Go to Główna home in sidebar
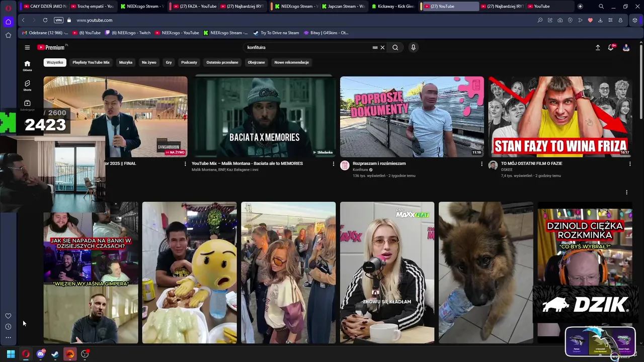The image size is (644, 362). pyautogui.click(x=27, y=65)
